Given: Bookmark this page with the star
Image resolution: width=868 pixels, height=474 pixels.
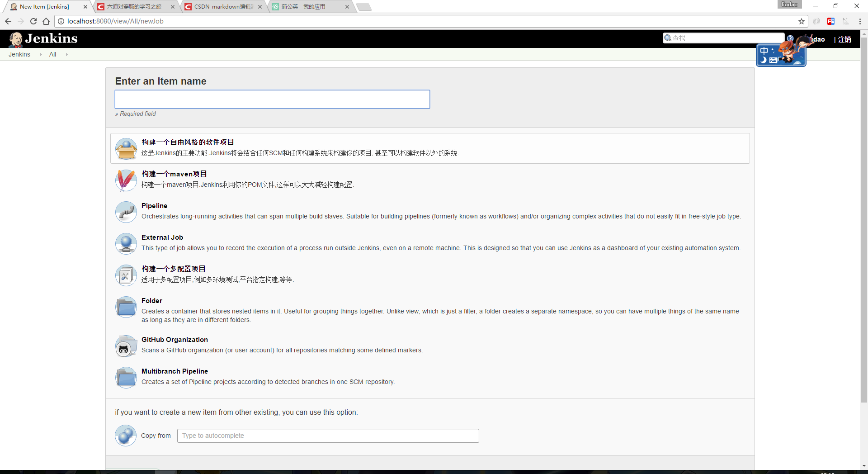Looking at the screenshot, I should coord(802,21).
